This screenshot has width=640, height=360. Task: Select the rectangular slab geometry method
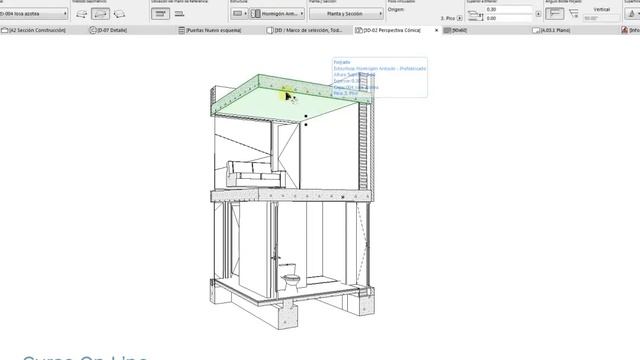point(100,14)
